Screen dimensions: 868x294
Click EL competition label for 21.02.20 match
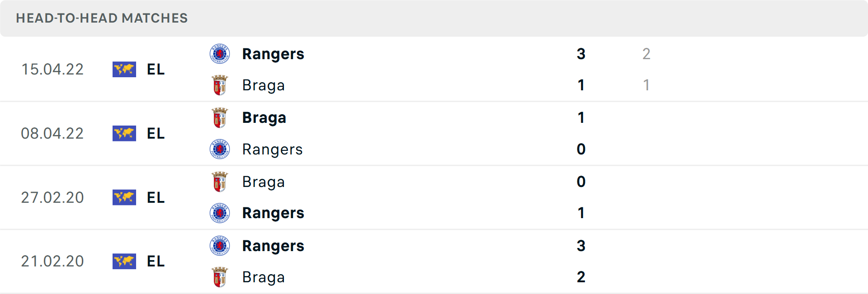point(156,261)
